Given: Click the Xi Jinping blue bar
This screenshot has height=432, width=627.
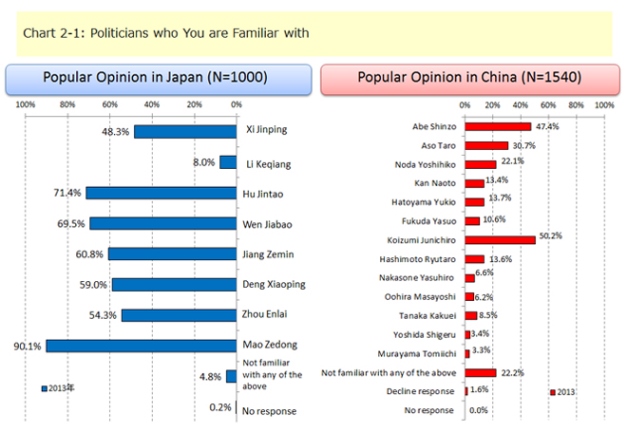Looking at the screenshot, I should 185,131.
